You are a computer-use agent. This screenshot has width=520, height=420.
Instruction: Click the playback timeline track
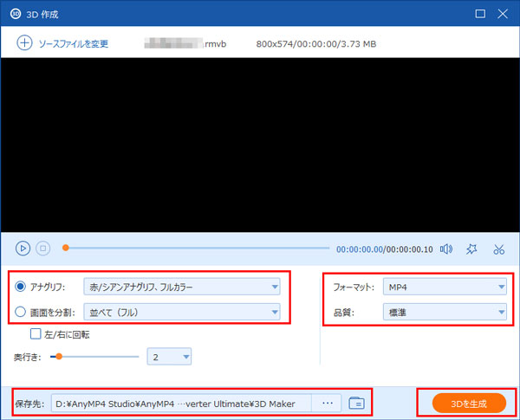196,248
